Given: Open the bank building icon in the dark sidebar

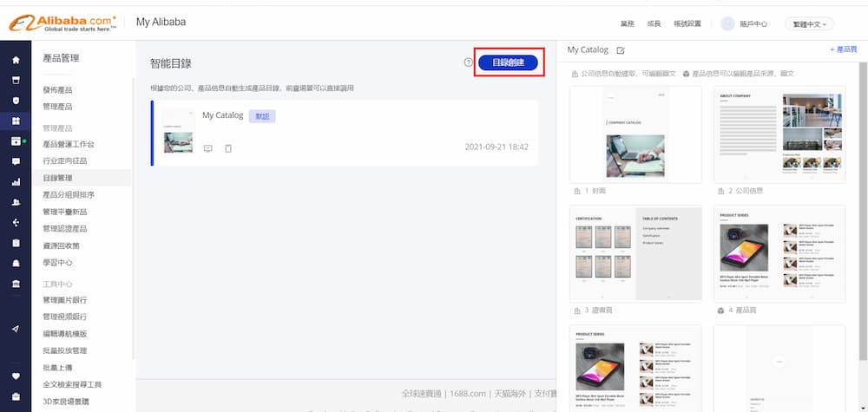Looking at the screenshot, I should pyautogui.click(x=16, y=284).
